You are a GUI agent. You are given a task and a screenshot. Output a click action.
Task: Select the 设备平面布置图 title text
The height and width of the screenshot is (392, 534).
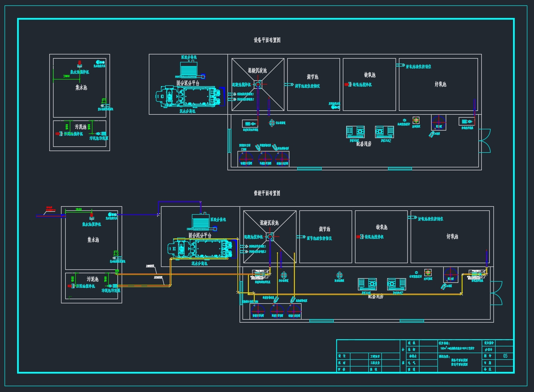point(267,40)
